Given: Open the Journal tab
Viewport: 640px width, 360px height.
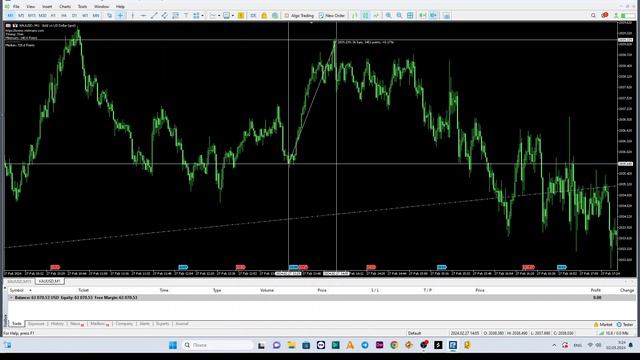Looking at the screenshot, I should pos(182,324).
